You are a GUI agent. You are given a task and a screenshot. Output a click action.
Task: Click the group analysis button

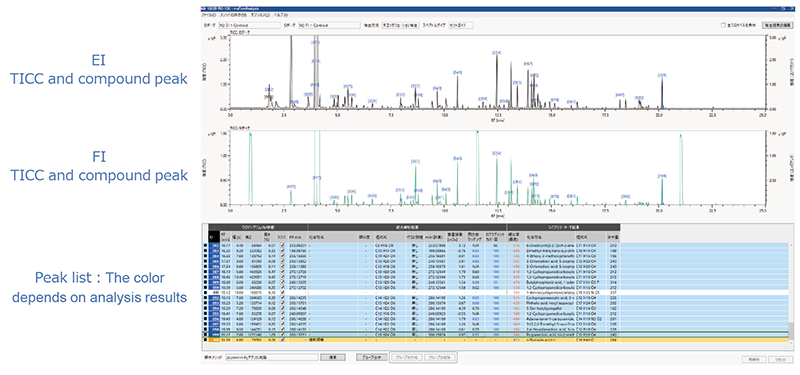pyautogui.click(x=372, y=357)
